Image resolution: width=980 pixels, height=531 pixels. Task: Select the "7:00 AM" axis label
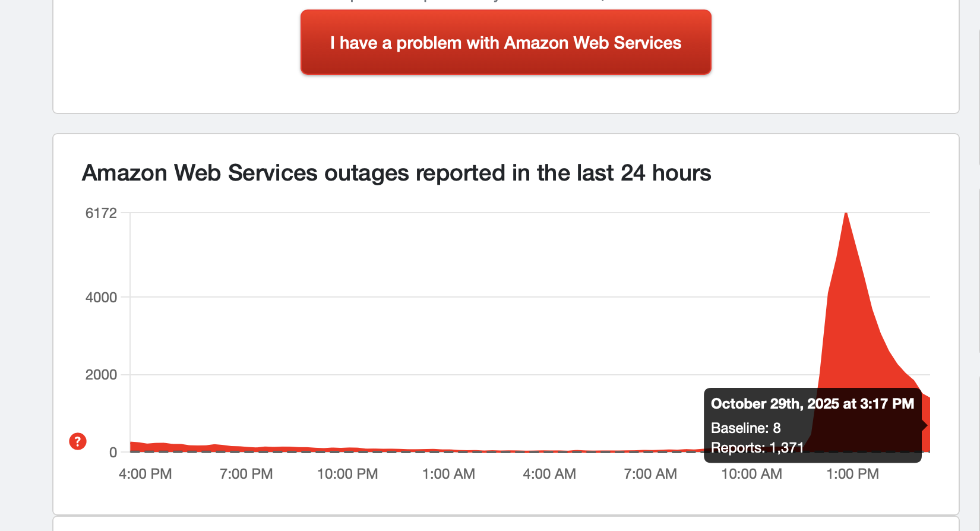(x=650, y=474)
